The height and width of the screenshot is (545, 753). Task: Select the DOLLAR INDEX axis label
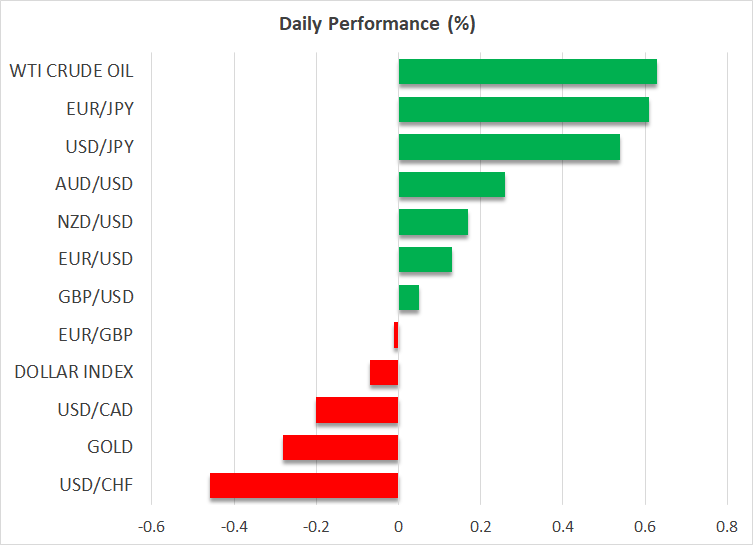(74, 372)
